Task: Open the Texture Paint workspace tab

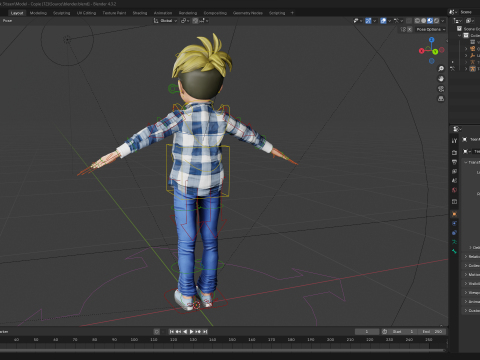Action: coord(114,13)
